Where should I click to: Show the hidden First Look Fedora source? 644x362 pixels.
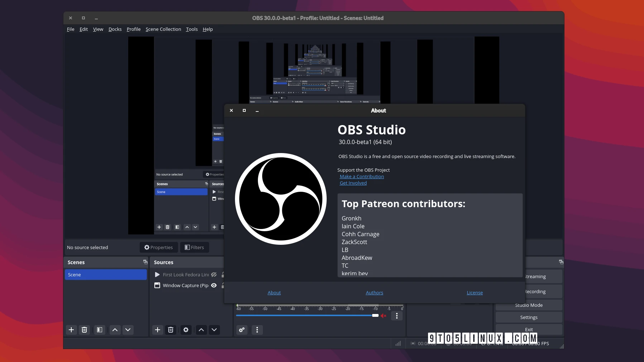(214, 275)
